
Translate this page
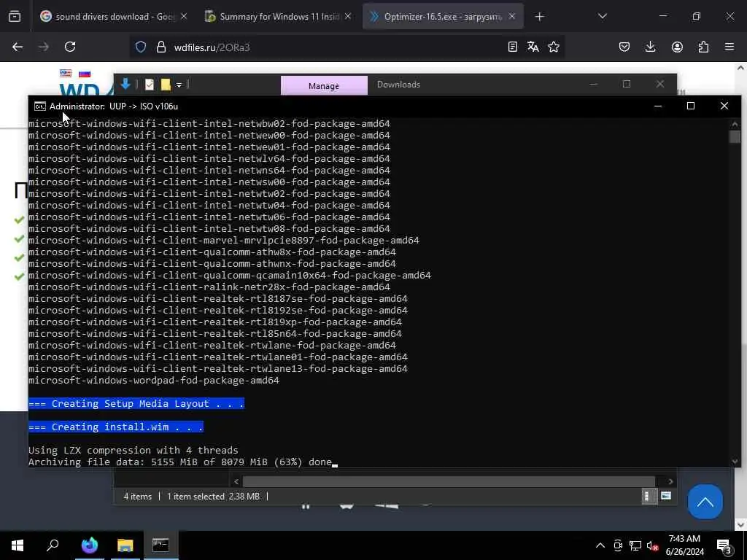533,47
